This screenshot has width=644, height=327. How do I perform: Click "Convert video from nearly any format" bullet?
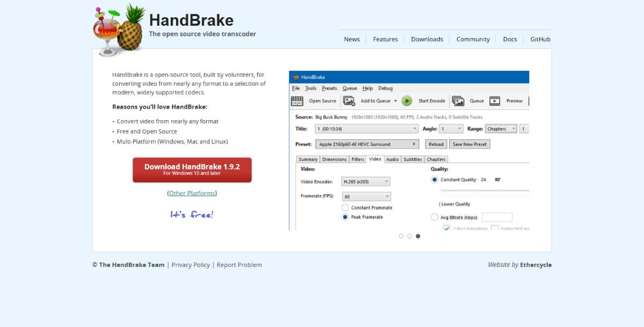pos(167,121)
